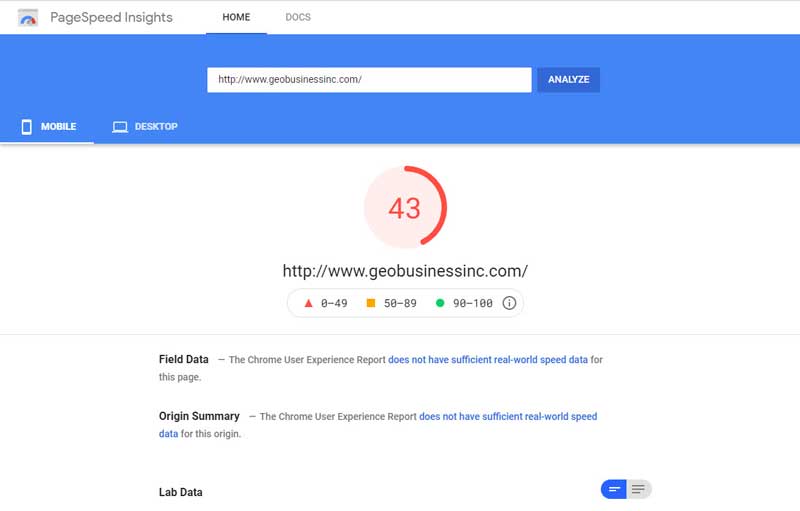Viewport: 800px width, 511px height.
Task: Open the score legend info icon
Action: coord(509,303)
